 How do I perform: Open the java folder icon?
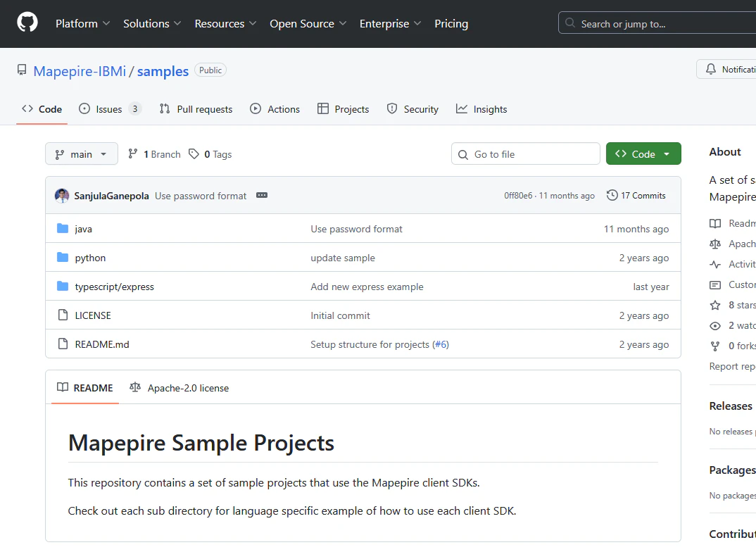click(x=63, y=229)
